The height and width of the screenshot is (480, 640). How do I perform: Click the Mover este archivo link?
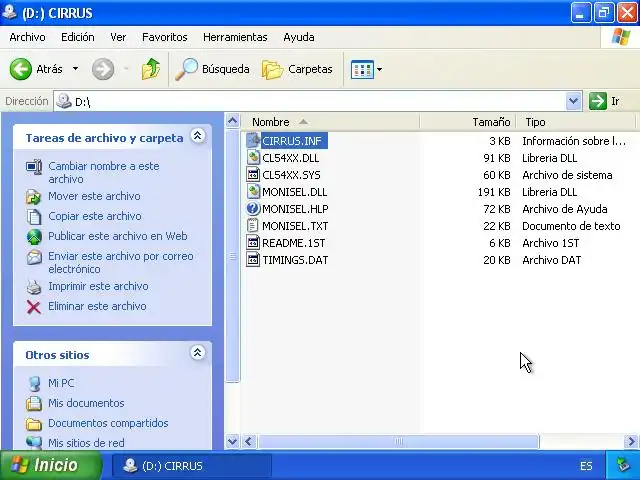click(94, 196)
